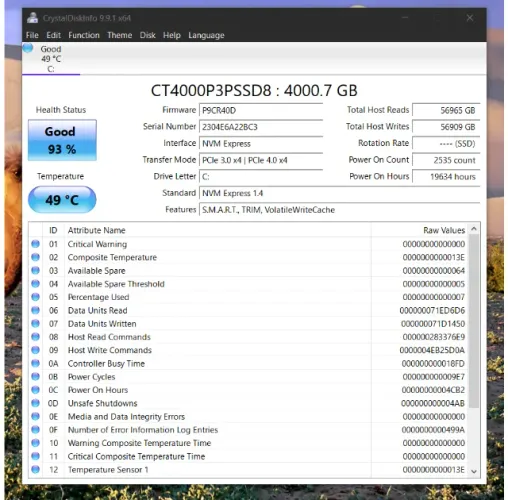Click the Standard field NVM Express 1.4
The height and width of the screenshot is (500, 508).
[x=339, y=193]
